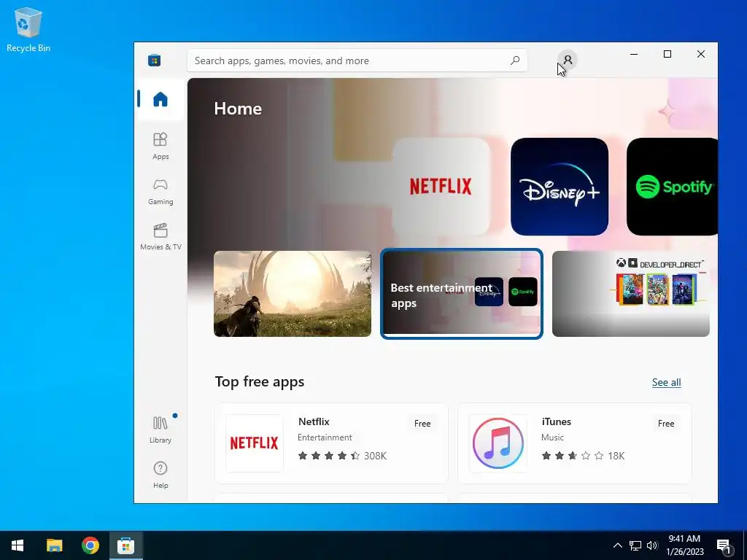Open the fantasy game banner thumbnail
This screenshot has width=747, height=560.
[x=293, y=294]
